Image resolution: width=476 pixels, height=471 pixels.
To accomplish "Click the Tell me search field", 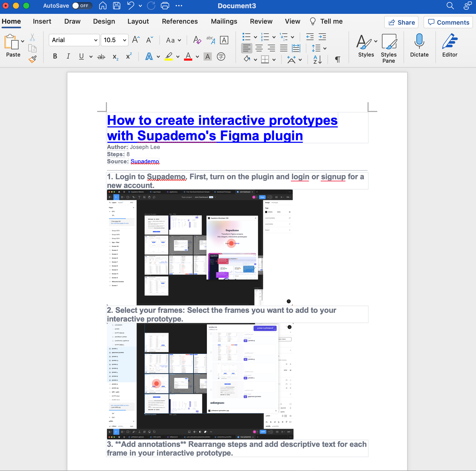I will coord(326,21).
